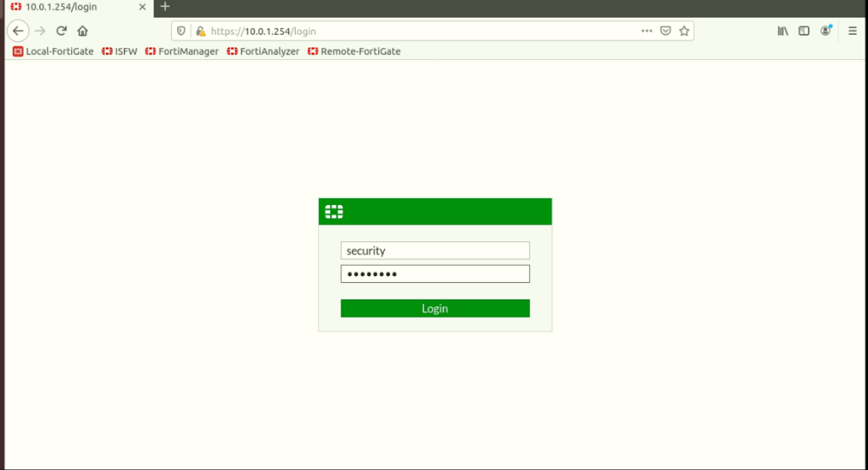Save page to Pocket icon
This screenshot has height=470, width=868.
[665, 31]
